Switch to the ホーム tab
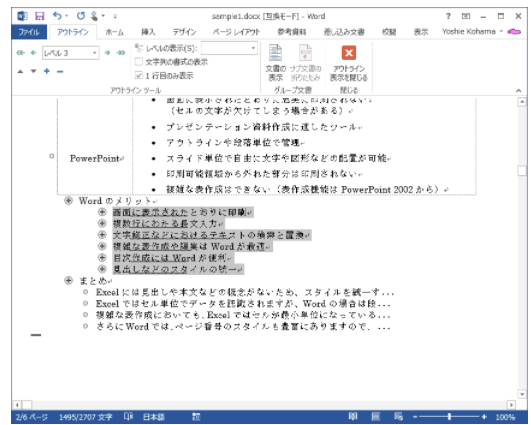The image size is (531, 425). (x=114, y=32)
